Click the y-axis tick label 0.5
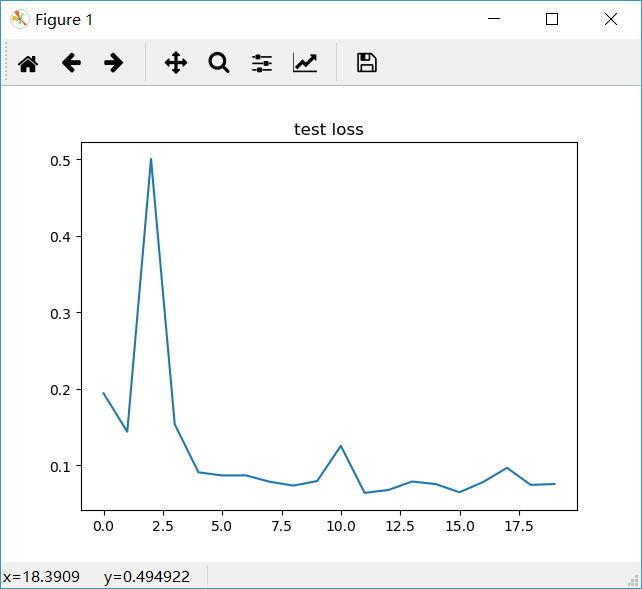Viewport: 642px width, 589px height. [60, 161]
